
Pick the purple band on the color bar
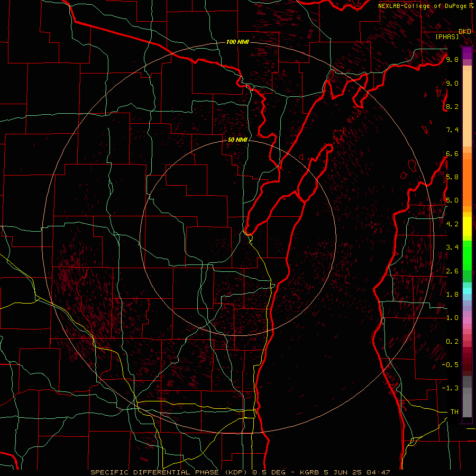[467, 53]
